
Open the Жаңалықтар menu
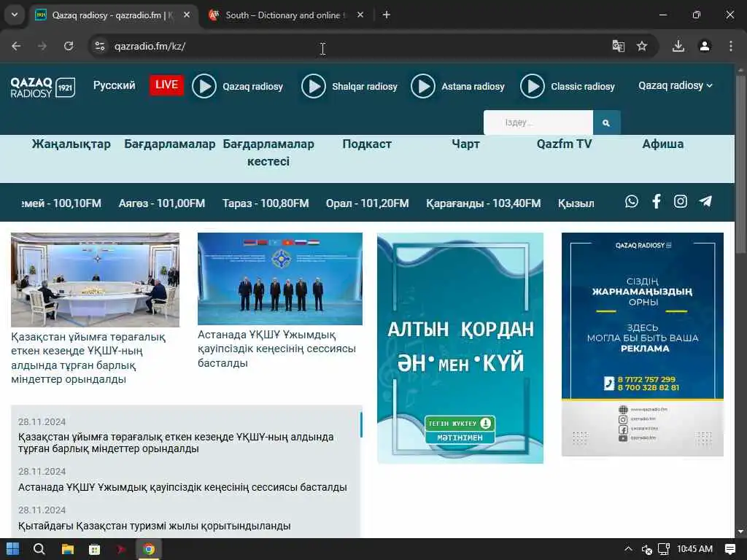(x=71, y=144)
